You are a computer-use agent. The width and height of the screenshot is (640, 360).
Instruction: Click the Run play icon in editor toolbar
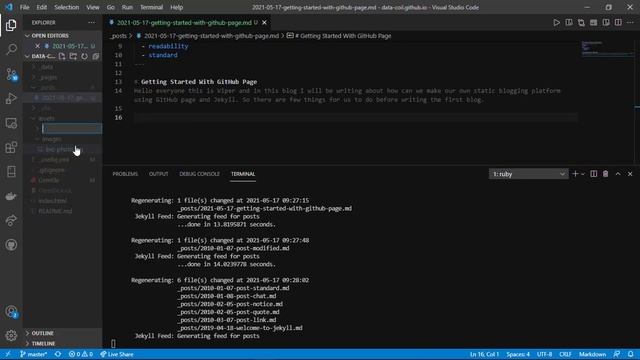click(556, 22)
